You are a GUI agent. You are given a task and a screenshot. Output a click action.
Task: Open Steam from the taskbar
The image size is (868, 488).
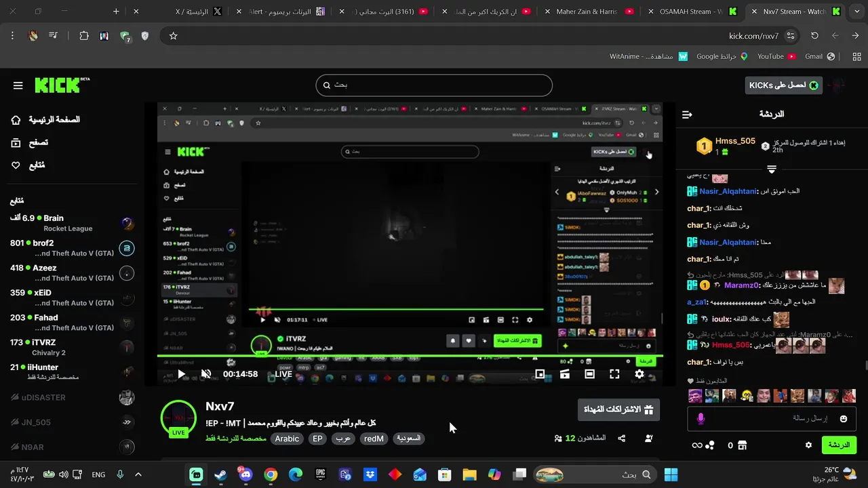[x=220, y=474]
